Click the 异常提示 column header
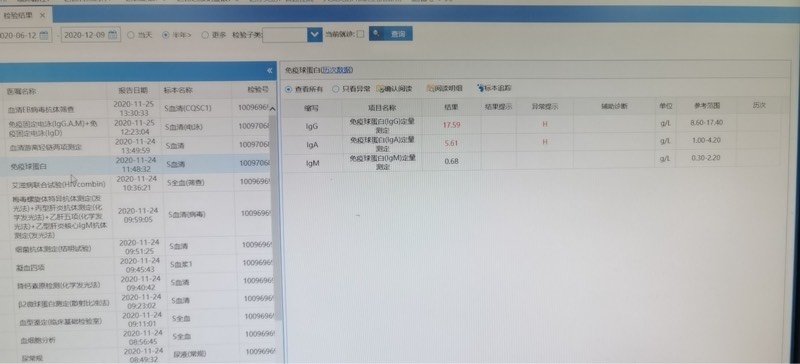Viewport: 800px width, 364px height. pyautogui.click(x=545, y=107)
